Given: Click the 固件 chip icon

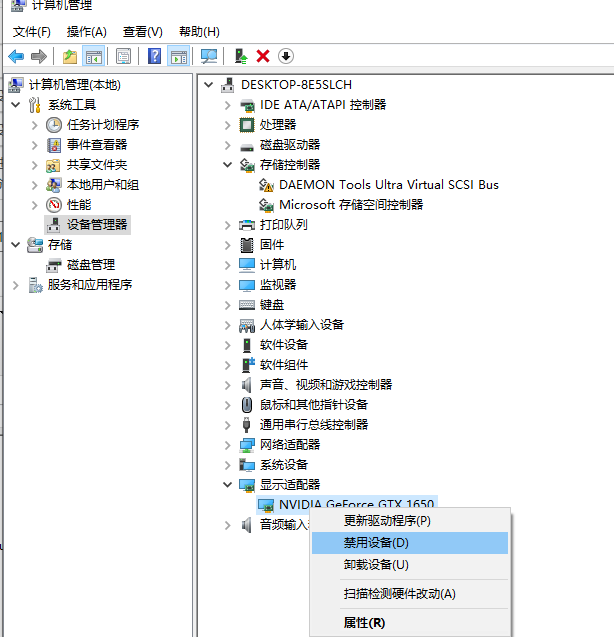Looking at the screenshot, I should click(247, 245).
